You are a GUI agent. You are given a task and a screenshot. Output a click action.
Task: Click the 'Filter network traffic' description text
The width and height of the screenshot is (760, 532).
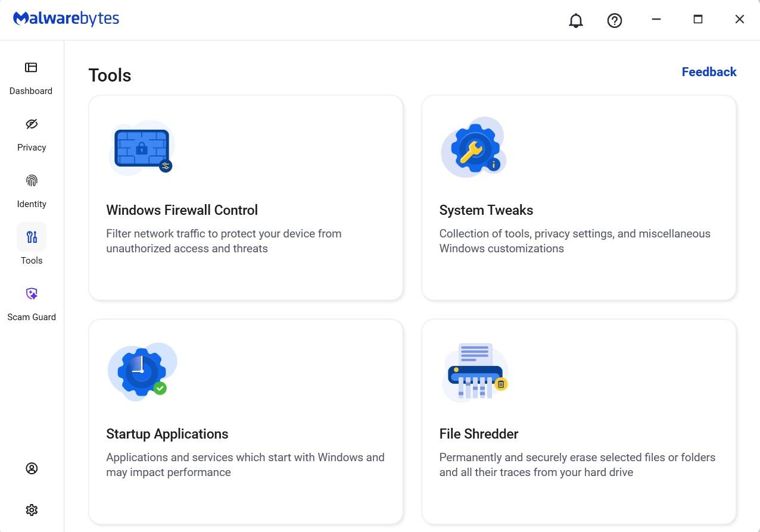[x=224, y=241]
